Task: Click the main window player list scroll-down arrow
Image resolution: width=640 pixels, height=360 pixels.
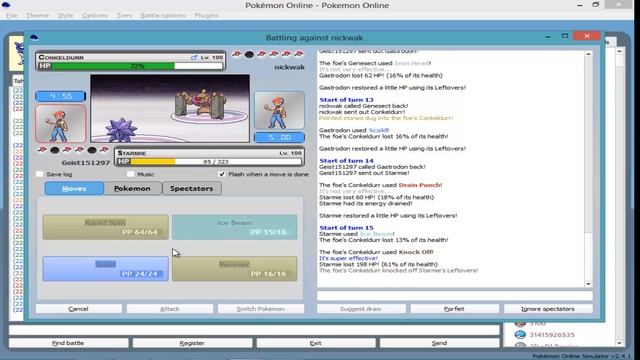Action: coord(619,343)
